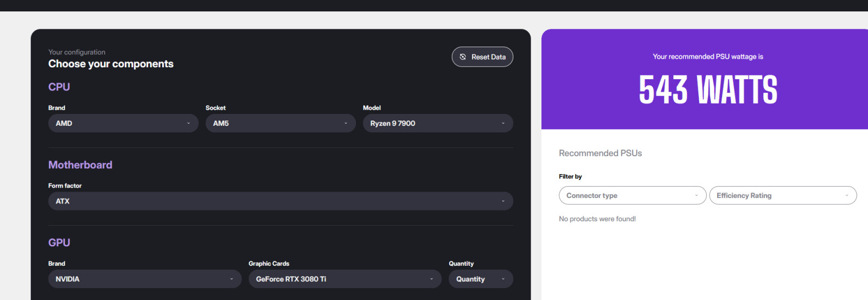Open the Socket dropdown showing AM5
Image resolution: width=868 pixels, height=300 pixels.
280,123
